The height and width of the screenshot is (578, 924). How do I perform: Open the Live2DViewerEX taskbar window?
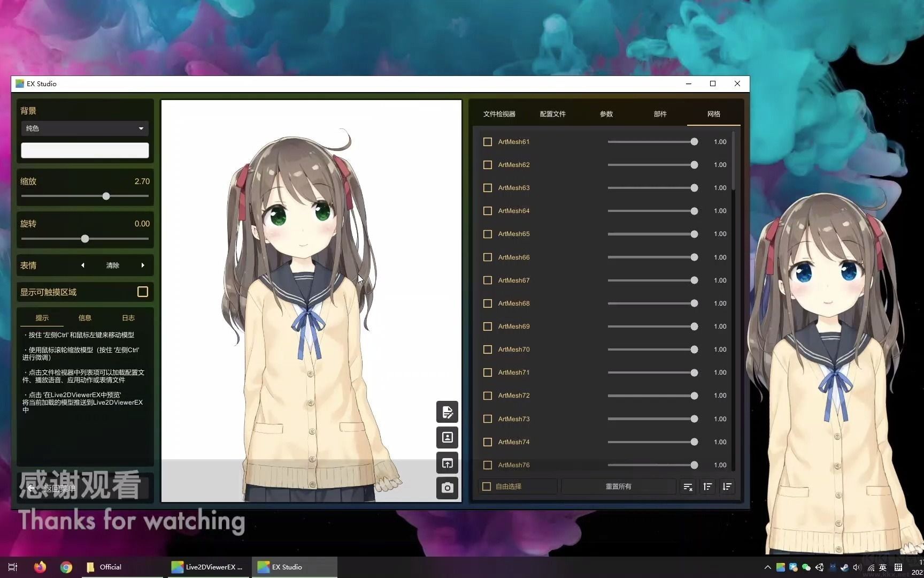(207, 567)
